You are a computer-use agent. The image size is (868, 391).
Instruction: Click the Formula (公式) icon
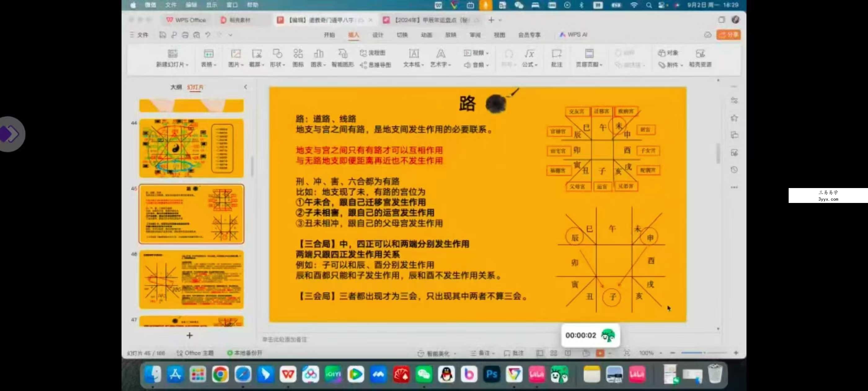pos(529,54)
